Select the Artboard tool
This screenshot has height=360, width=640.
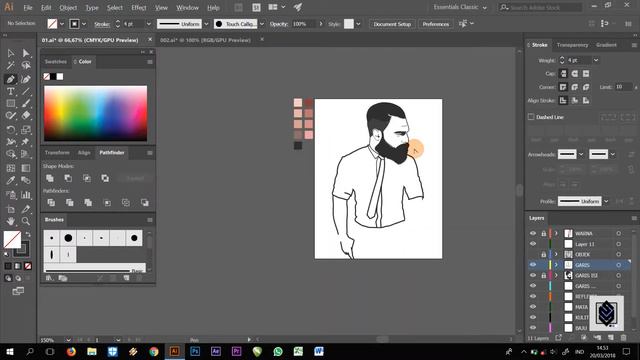pyautogui.click(x=11, y=209)
